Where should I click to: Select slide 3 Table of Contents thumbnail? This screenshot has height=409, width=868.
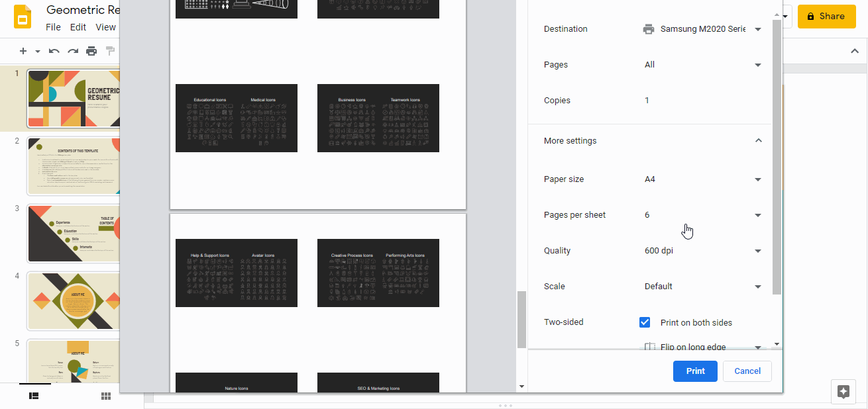click(74, 233)
